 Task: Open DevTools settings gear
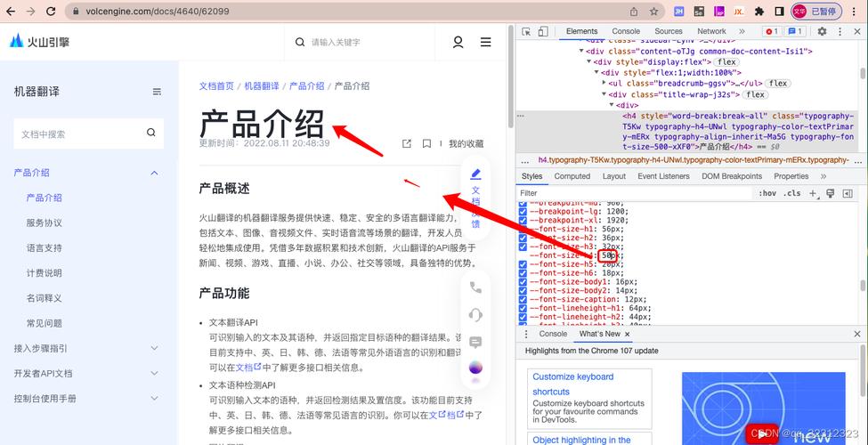coord(822,31)
